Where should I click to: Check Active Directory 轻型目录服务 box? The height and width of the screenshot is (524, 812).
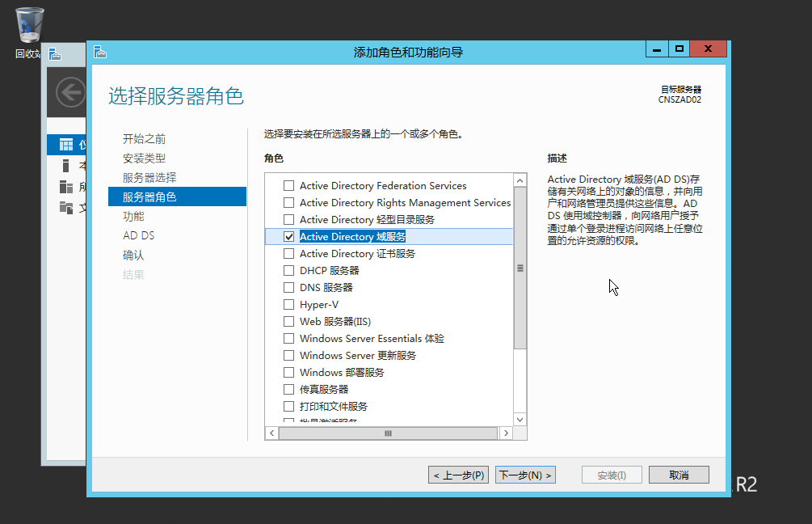coord(289,220)
